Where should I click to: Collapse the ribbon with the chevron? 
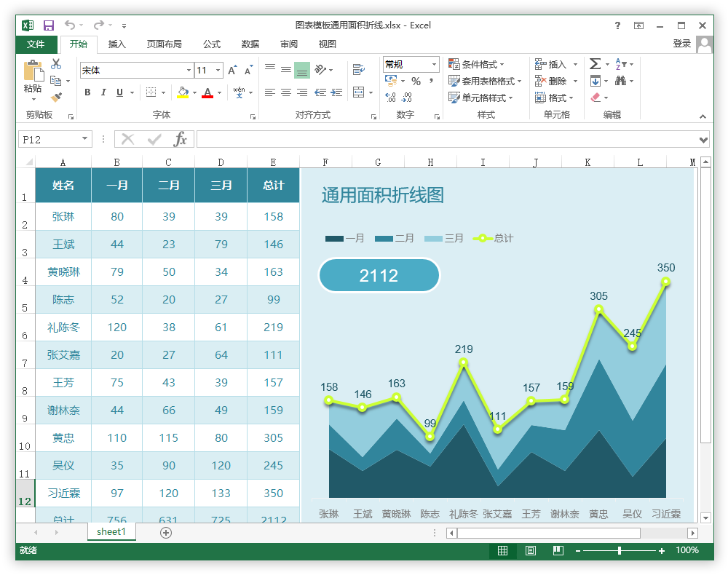pyautogui.click(x=703, y=116)
